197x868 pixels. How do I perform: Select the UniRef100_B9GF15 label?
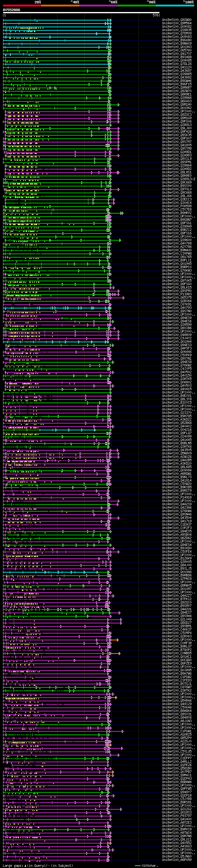coord(177,84)
